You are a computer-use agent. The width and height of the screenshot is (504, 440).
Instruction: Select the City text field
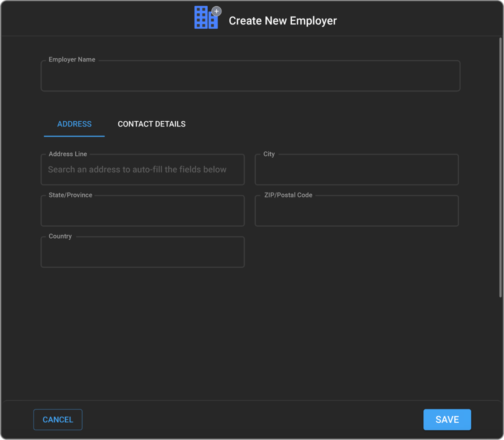click(x=357, y=171)
